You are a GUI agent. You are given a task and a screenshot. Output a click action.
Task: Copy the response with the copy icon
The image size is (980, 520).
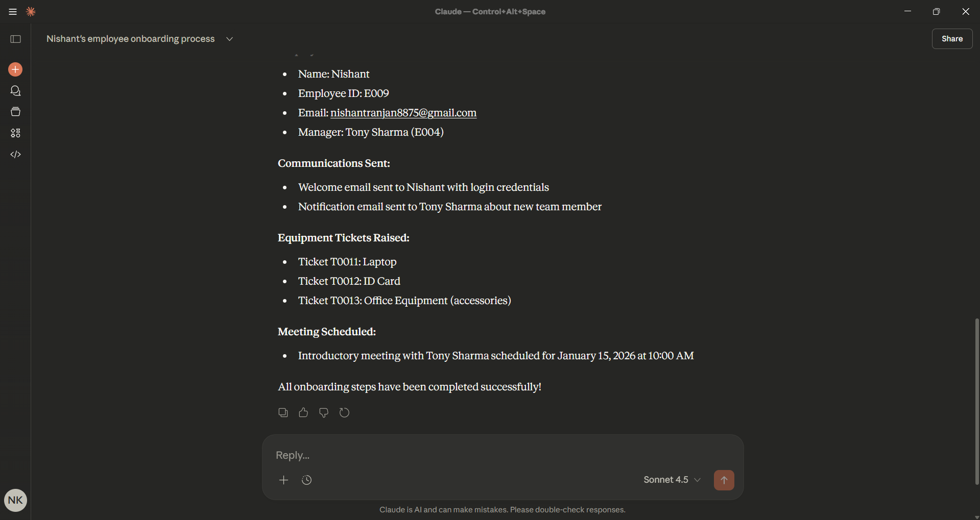click(x=283, y=412)
